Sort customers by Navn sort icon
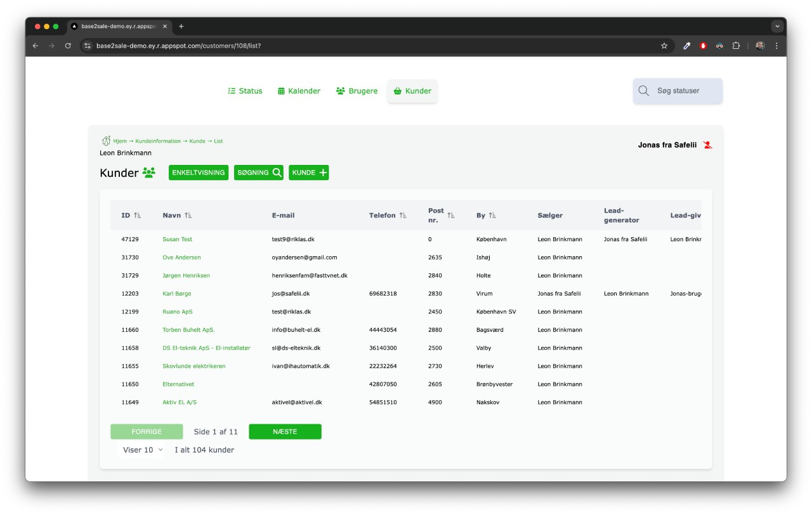Viewport: 812px width, 515px height. pos(188,216)
